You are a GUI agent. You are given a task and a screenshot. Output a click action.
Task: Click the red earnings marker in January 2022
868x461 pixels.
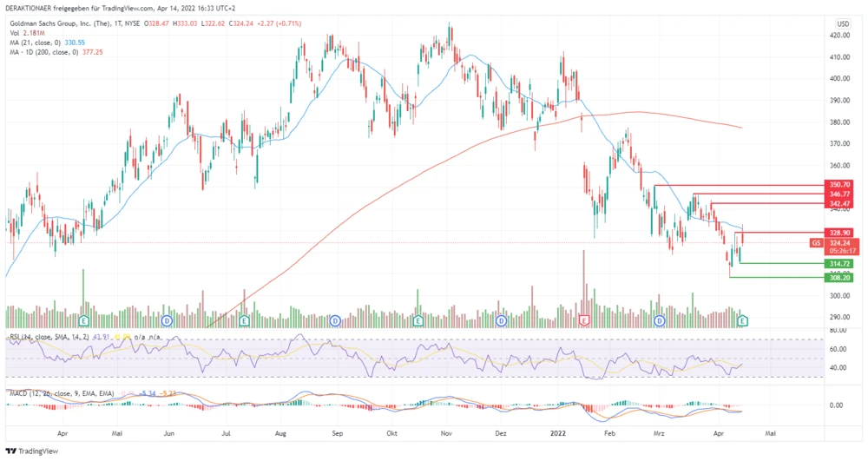584,320
